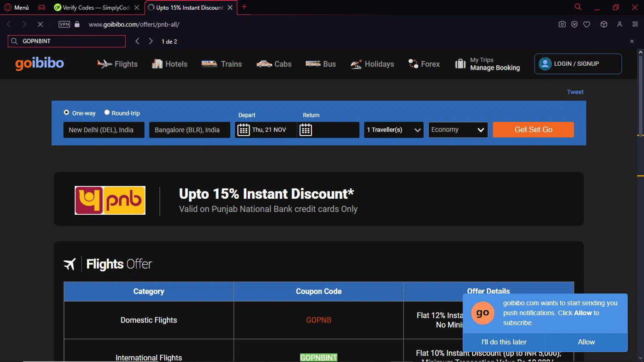644x362 pixels.
Task: Click the GOPNB coupon code
Action: (x=319, y=320)
